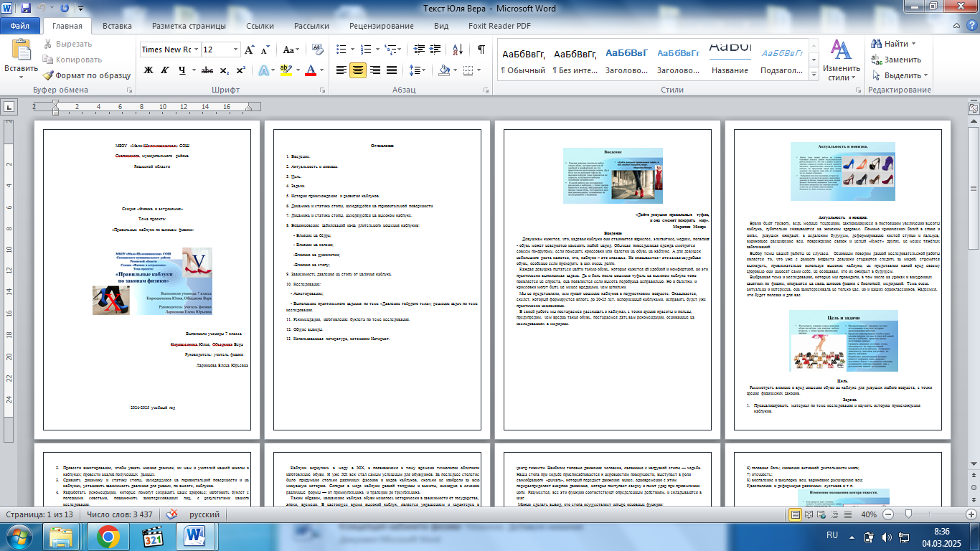Click the Save icon in quick access toolbar

pos(26,9)
